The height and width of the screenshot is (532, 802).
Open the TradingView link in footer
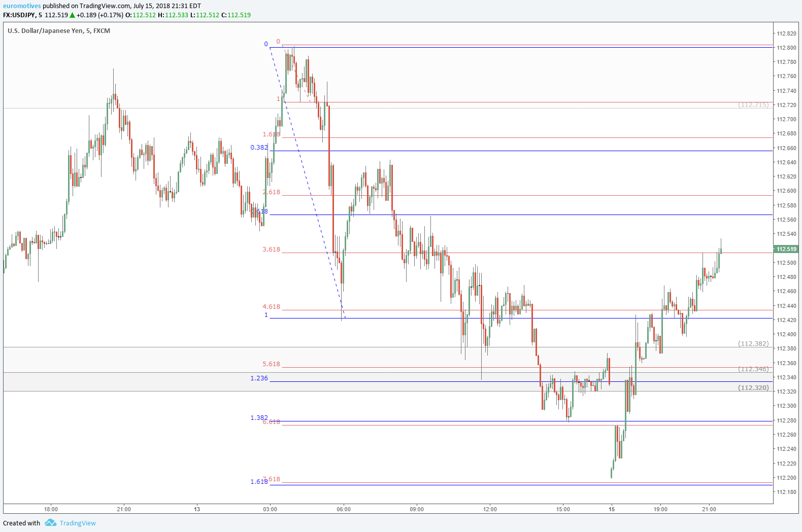(78, 523)
